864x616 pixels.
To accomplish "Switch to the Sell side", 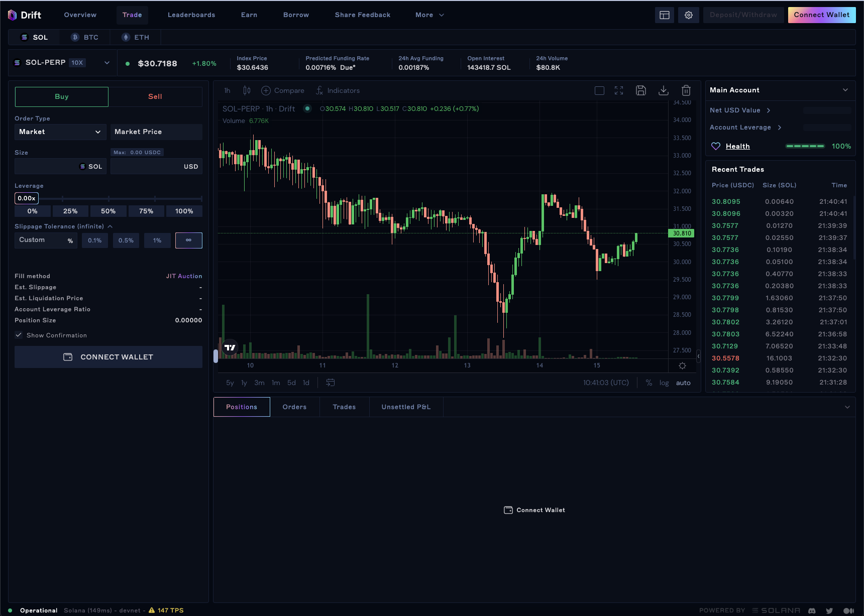I will (155, 96).
